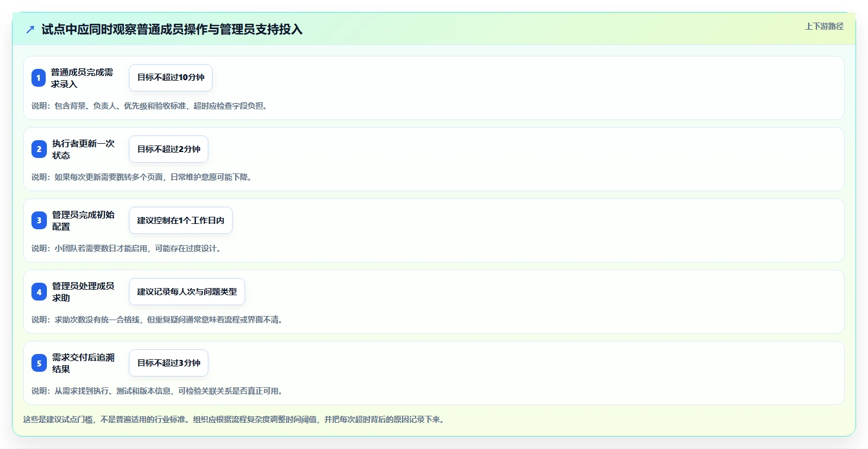Viewport: 868px width, 449px height.
Task: Click step number 4 badge
Action: 39,292
